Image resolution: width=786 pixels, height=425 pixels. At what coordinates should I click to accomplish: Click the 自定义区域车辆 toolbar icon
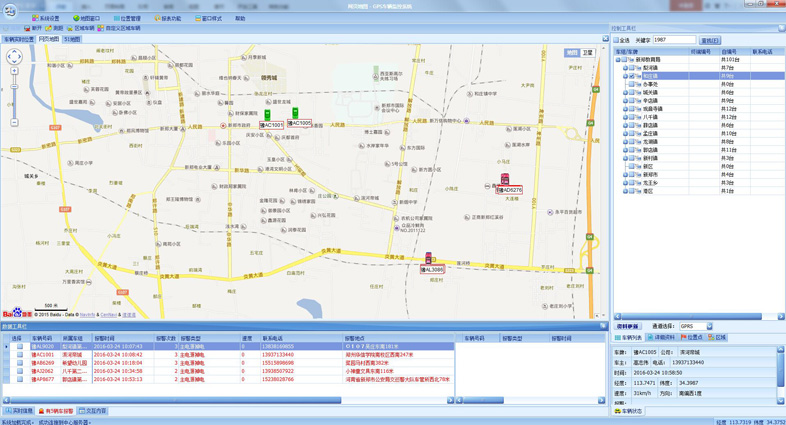pyautogui.click(x=119, y=28)
